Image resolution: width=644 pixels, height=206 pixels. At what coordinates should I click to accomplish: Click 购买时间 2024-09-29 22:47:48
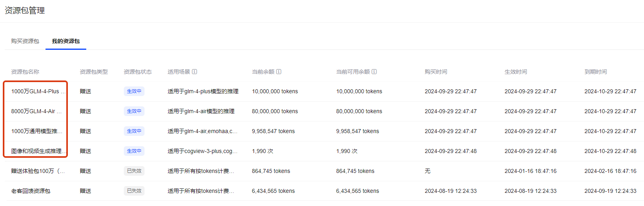[451, 151]
